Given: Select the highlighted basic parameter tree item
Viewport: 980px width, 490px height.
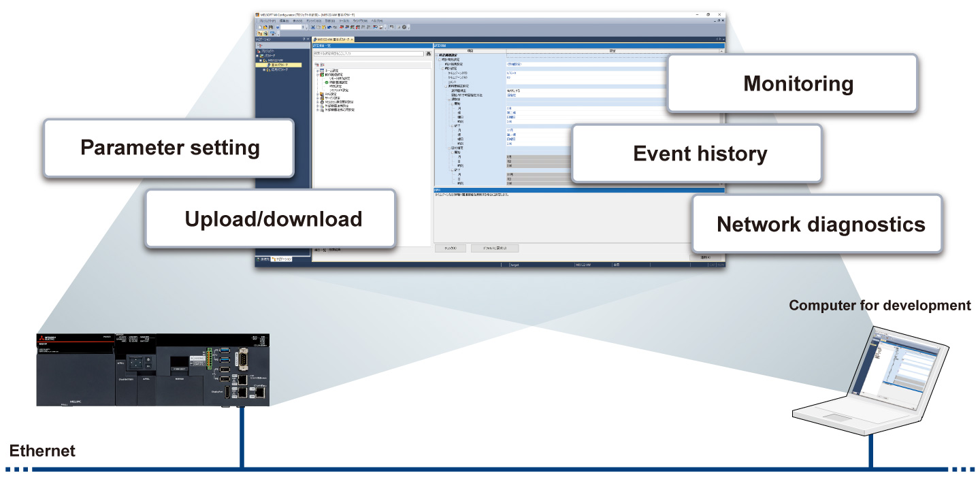Looking at the screenshot, I should 278,65.
